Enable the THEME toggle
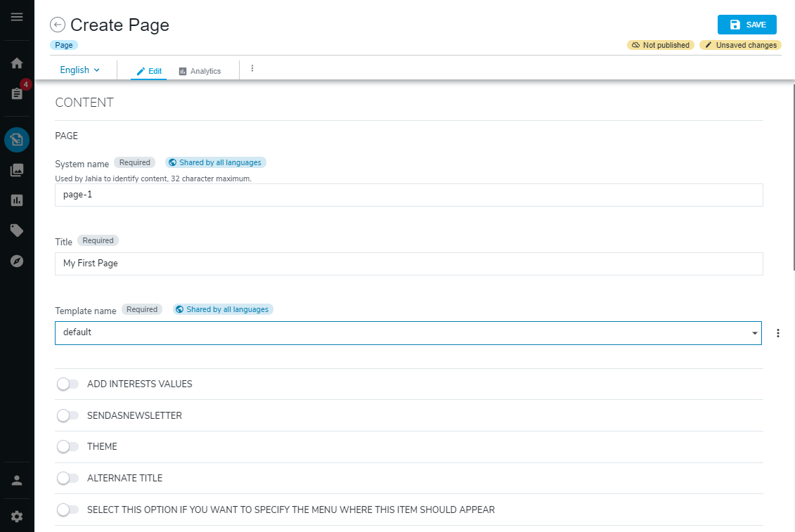Image resolution: width=795 pixels, height=532 pixels. (x=68, y=446)
